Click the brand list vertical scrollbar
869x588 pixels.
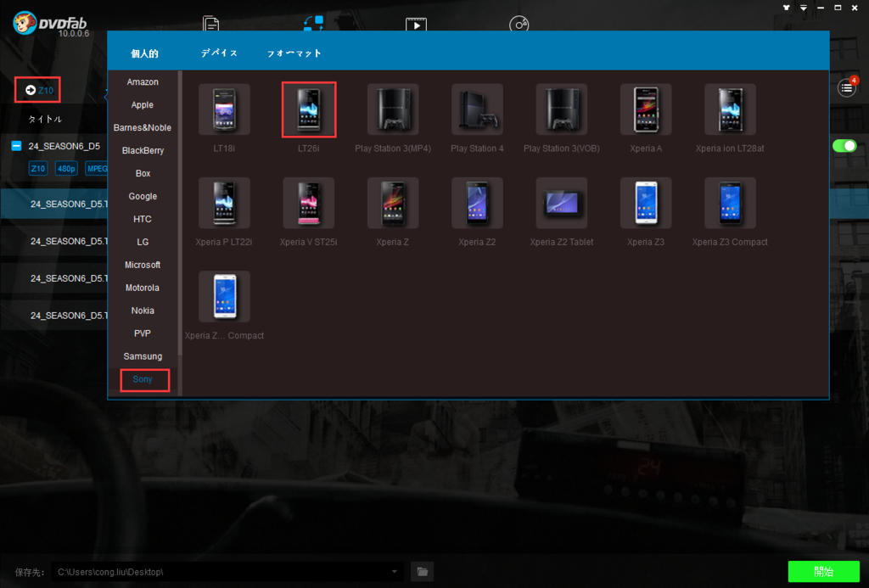tap(180, 213)
